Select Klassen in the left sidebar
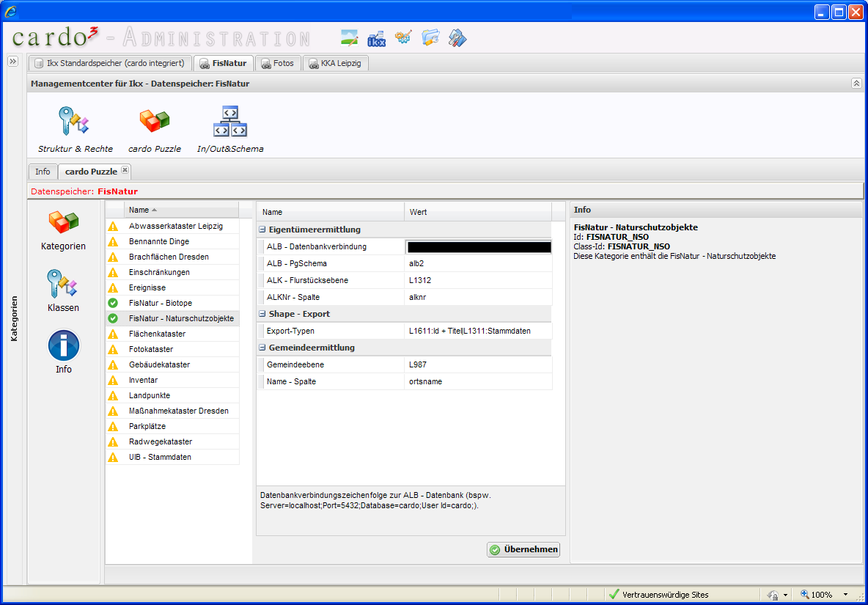Image resolution: width=868 pixels, height=605 pixels. (x=64, y=290)
